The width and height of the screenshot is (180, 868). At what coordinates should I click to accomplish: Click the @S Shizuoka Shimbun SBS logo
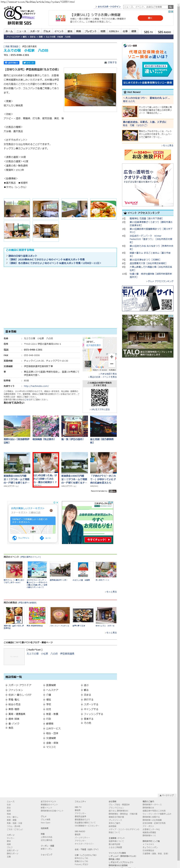(x=19, y=15)
